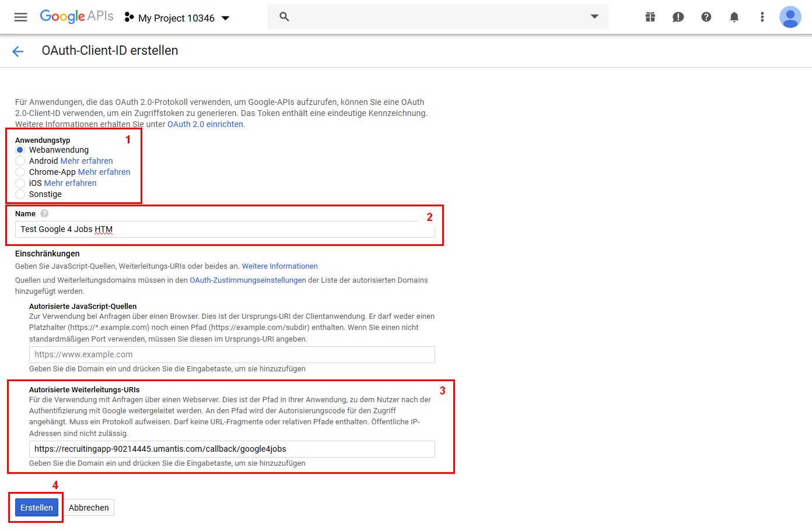Select the Android application type
The height and width of the screenshot is (531, 812).
pyautogui.click(x=20, y=161)
